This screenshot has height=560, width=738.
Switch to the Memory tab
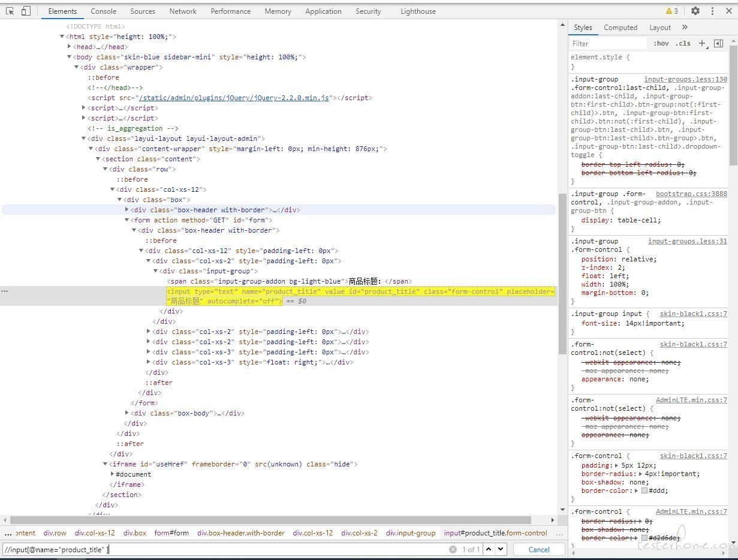278,11
